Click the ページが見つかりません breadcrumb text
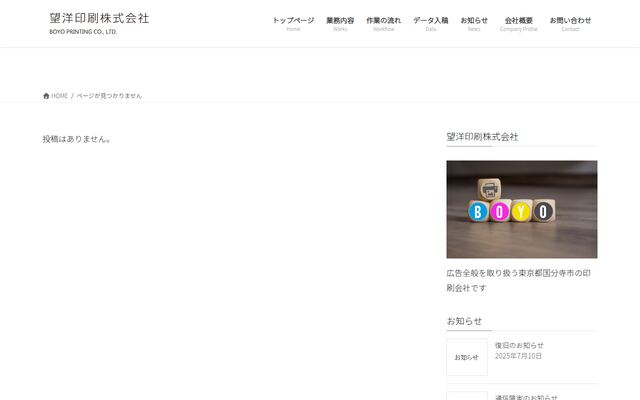Image resolution: width=640 pixels, height=400 pixels. point(109,96)
